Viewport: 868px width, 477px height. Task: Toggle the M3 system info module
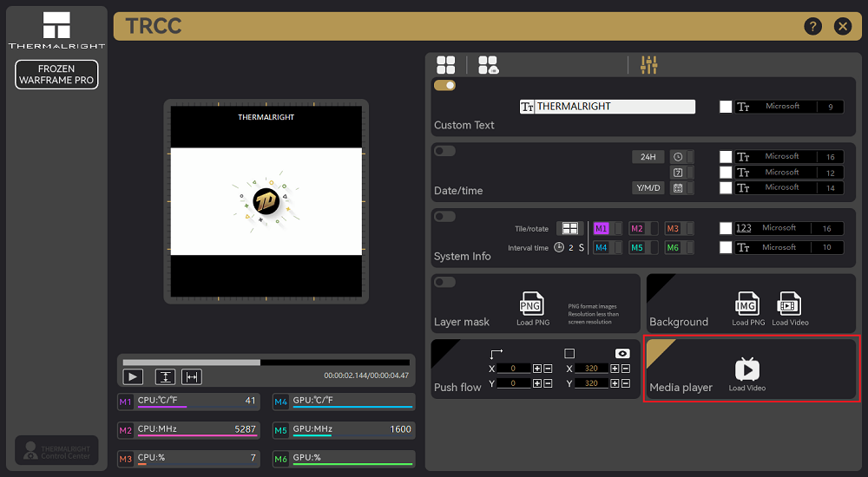(x=680, y=228)
